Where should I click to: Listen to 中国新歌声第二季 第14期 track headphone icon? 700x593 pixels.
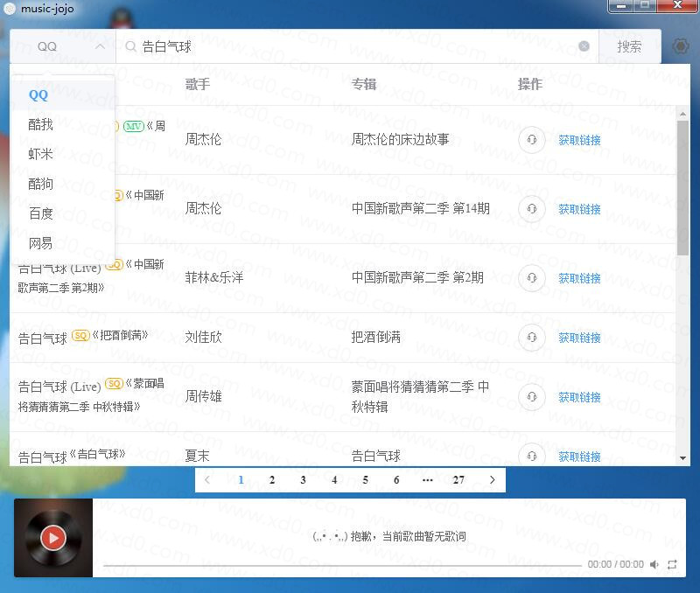(x=532, y=209)
